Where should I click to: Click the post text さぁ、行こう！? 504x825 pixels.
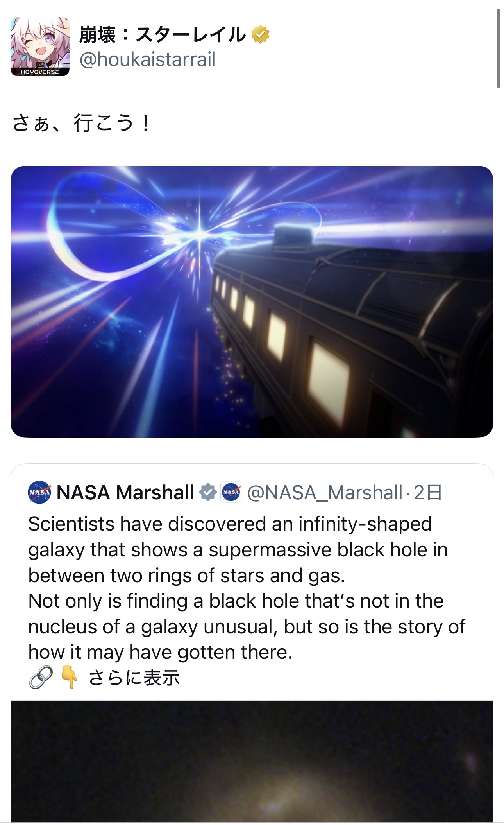[81, 123]
